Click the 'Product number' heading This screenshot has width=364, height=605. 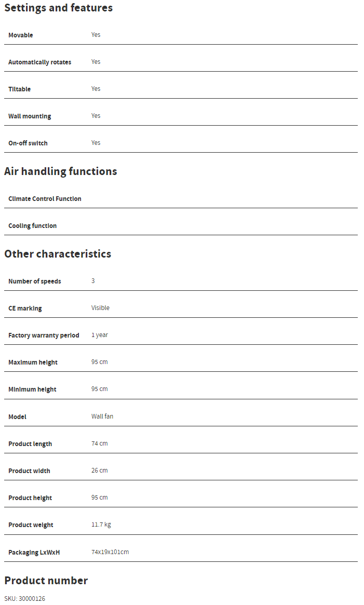click(46, 581)
